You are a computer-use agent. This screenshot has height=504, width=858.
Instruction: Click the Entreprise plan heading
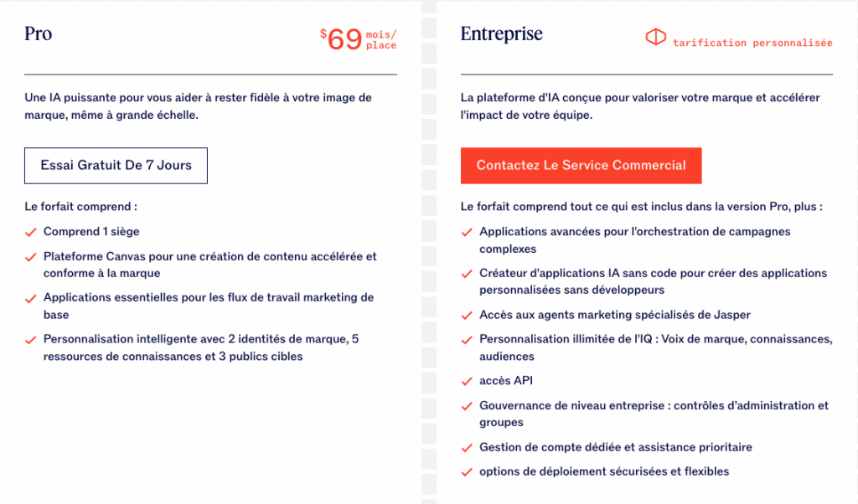click(501, 34)
